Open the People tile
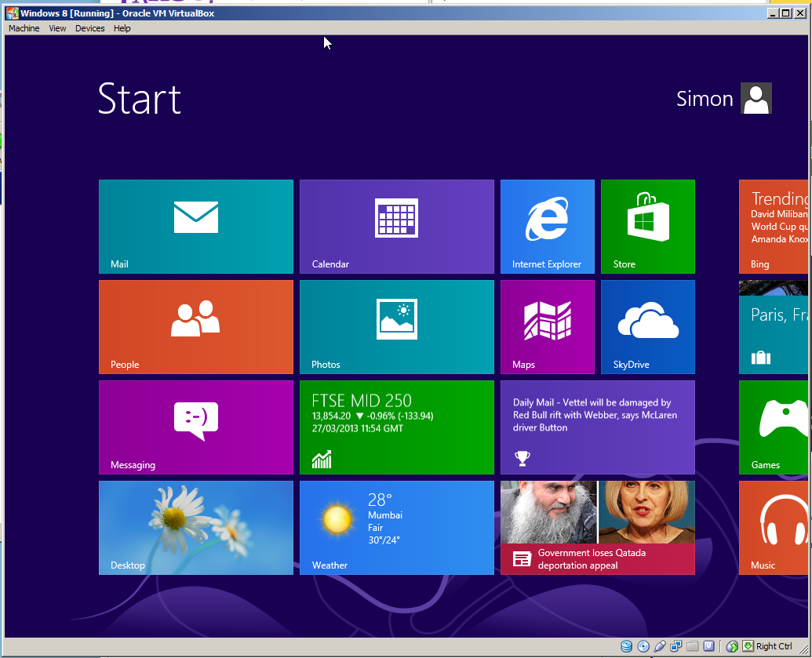 click(x=196, y=327)
